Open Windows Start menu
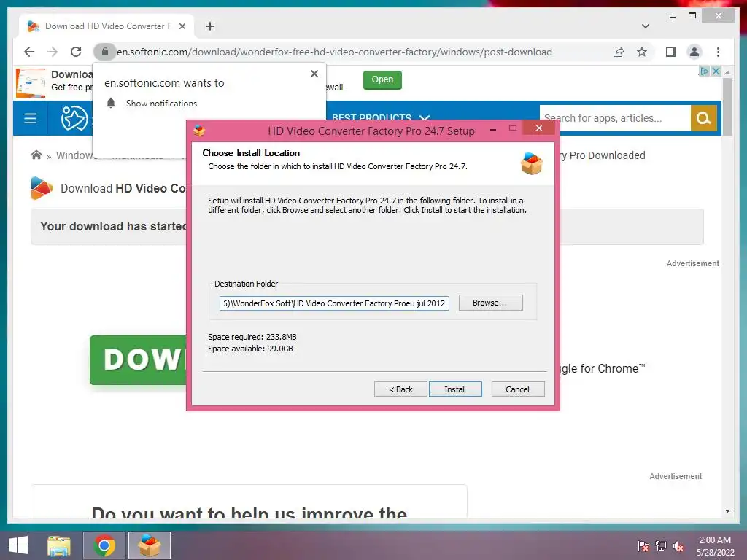 pos(18,545)
